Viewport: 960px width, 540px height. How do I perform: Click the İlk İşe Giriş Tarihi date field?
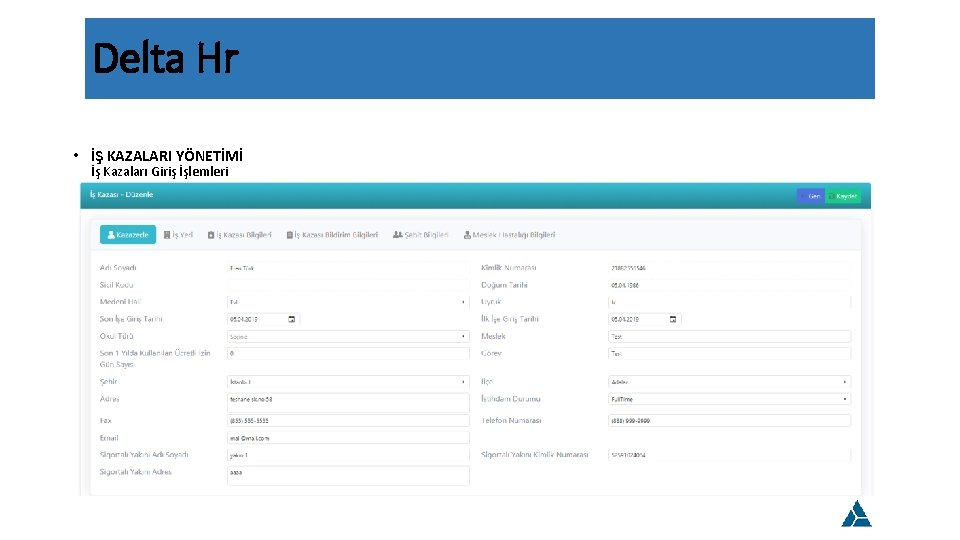coord(644,319)
